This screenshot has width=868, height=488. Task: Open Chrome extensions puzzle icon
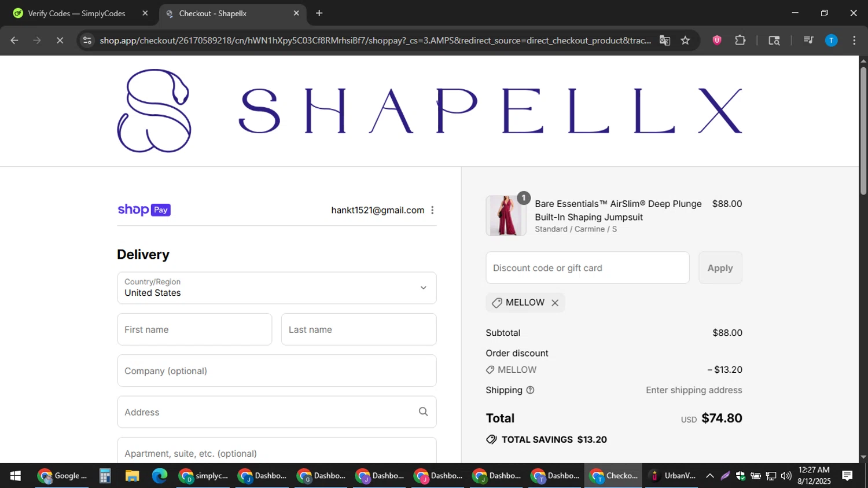click(740, 40)
